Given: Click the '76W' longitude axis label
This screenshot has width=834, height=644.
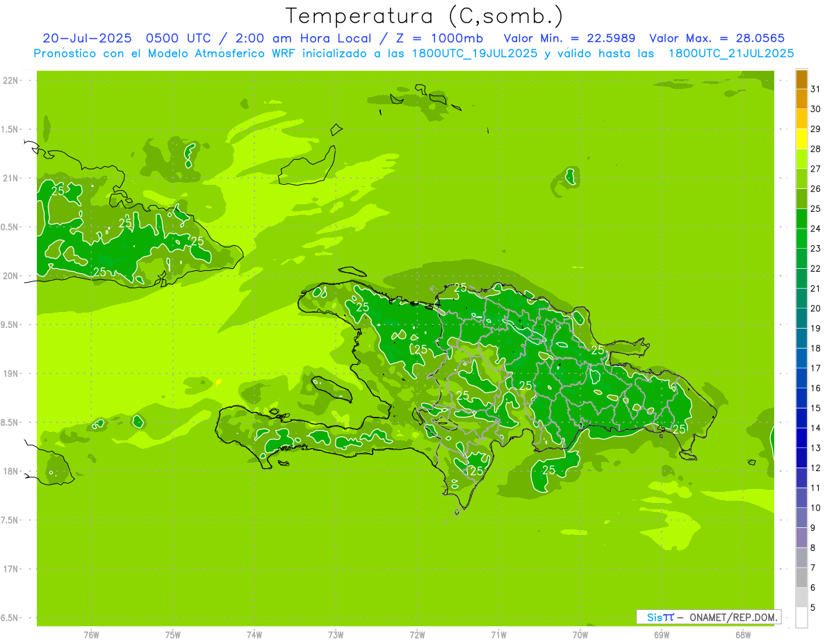Looking at the screenshot, I should [91, 635].
